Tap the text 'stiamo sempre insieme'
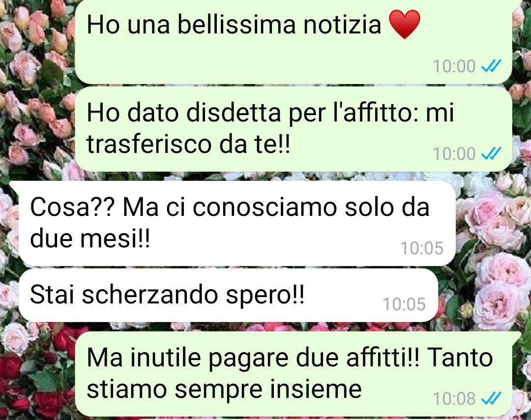Viewport: 531px width, 420px height. click(x=224, y=389)
